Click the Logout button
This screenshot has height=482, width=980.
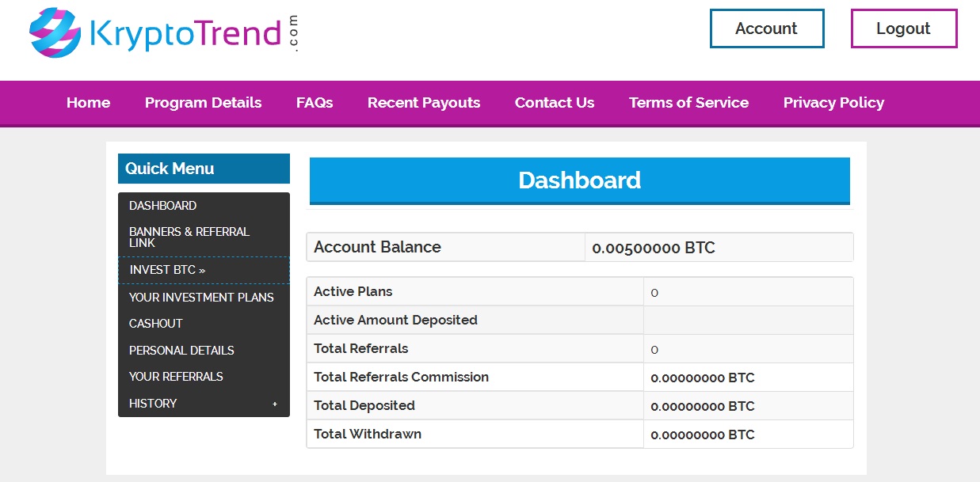point(904,28)
